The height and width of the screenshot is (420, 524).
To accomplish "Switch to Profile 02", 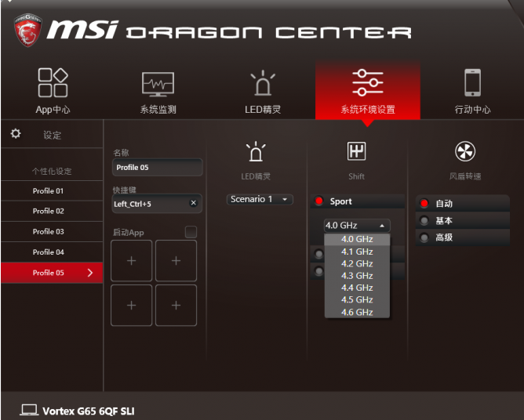I will pos(52,211).
